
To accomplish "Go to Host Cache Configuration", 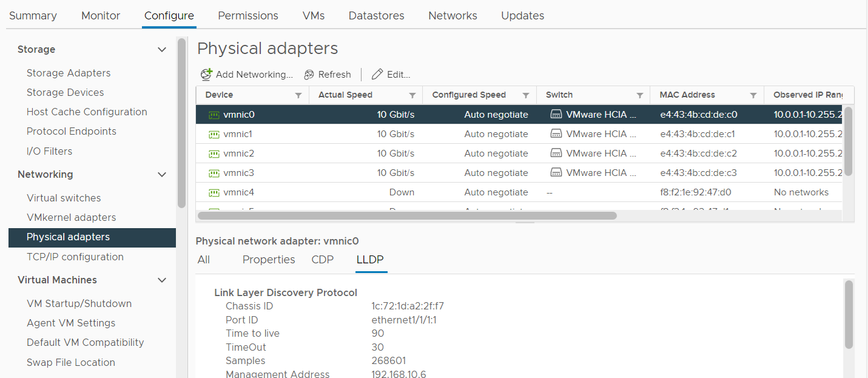I will [87, 112].
